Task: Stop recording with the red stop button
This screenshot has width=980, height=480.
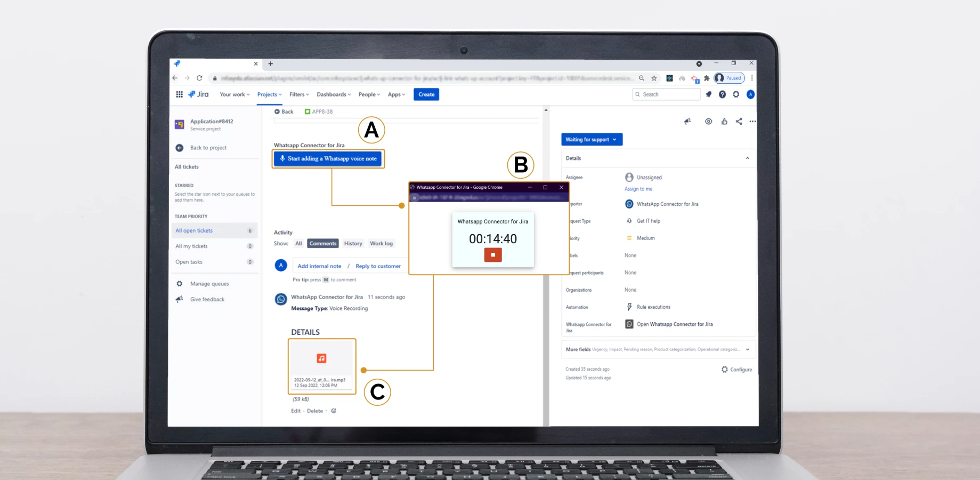Action: [x=493, y=255]
